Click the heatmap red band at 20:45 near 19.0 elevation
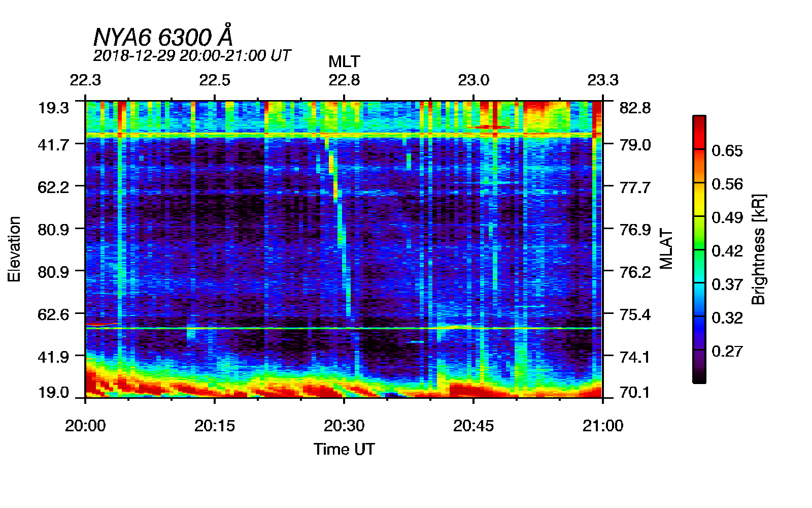The height and width of the screenshot is (508, 812). [x=473, y=390]
